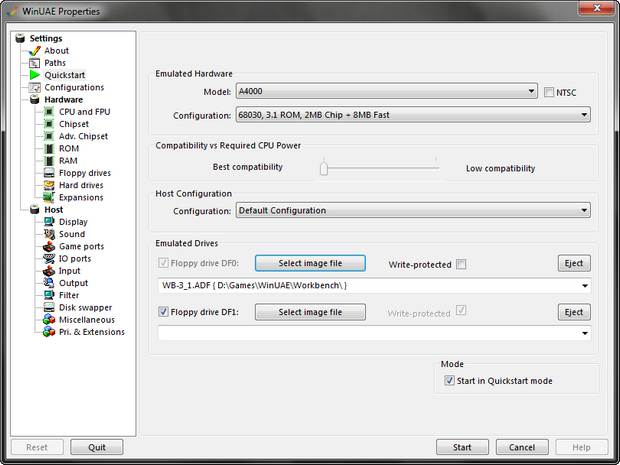Click the IO ports icon
Screen dimensions: 620x465
point(49,259)
